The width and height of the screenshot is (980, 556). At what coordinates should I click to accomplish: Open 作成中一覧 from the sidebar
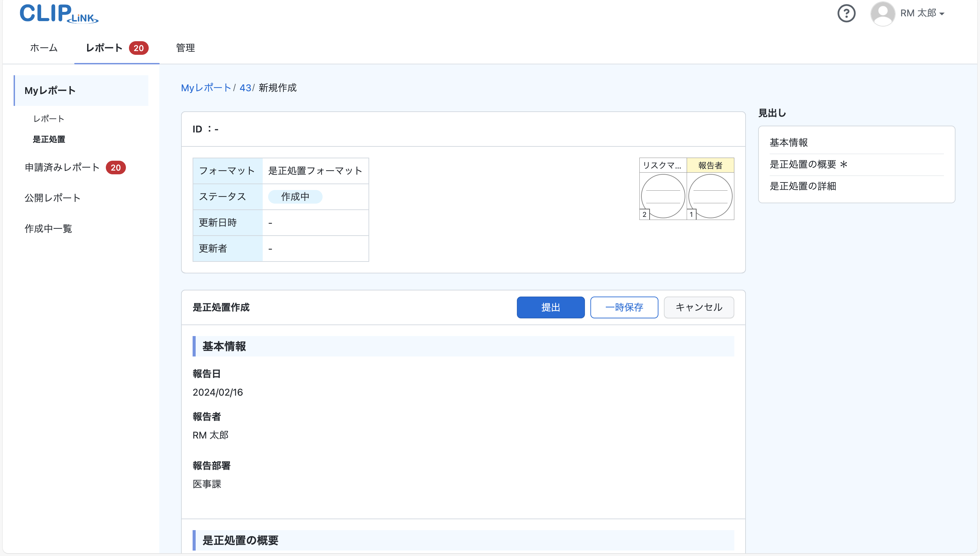[48, 229]
